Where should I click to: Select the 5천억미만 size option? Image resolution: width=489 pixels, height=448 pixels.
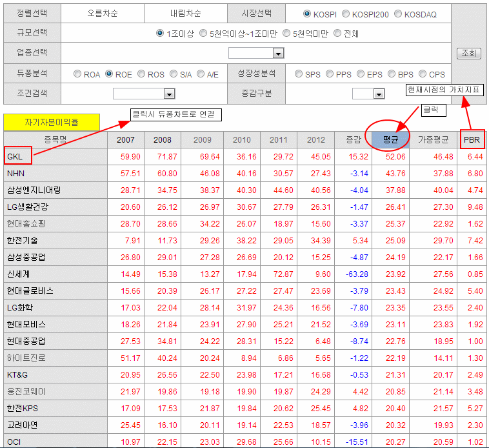click(286, 33)
